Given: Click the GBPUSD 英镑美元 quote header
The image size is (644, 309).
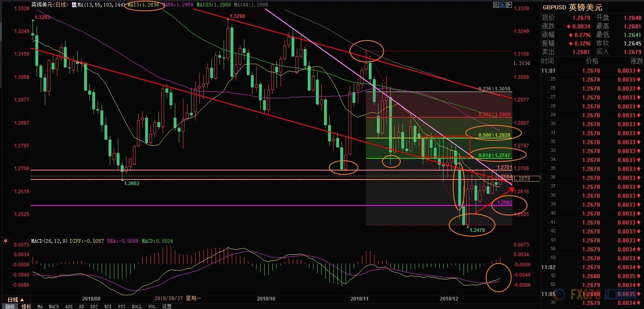Looking at the screenshot, I should [572, 7].
